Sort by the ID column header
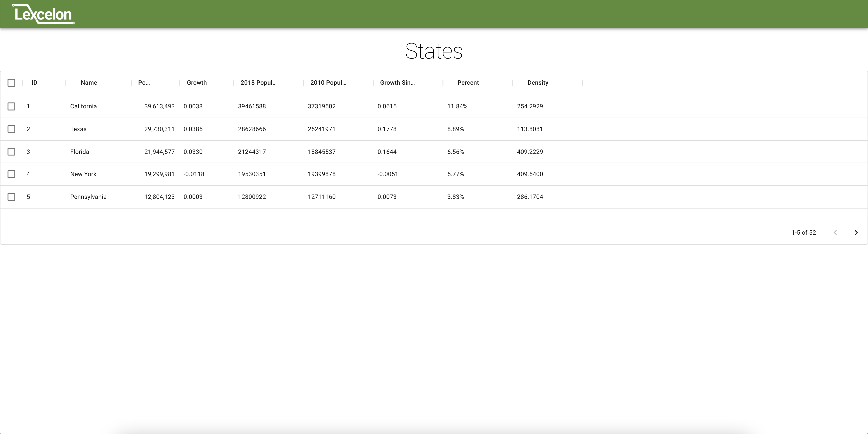This screenshot has height=434, width=868. pyautogui.click(x=34, y=83)
